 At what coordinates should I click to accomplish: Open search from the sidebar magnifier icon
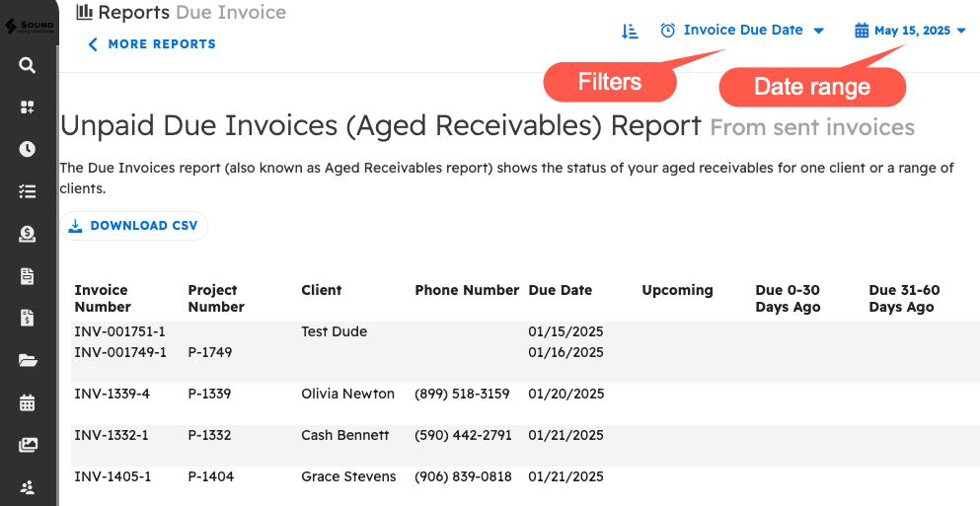pyautogui.click(x=28, y=65)
